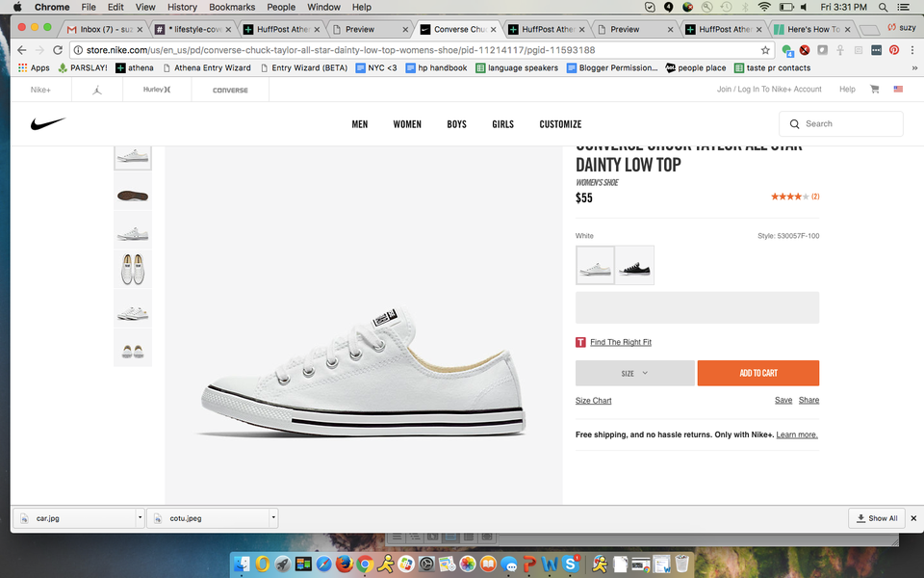Image resolution: width=924 pixels, height=578 pixels.
Task: Bookmark page with the star icon
Action: (x=765, y=50)
